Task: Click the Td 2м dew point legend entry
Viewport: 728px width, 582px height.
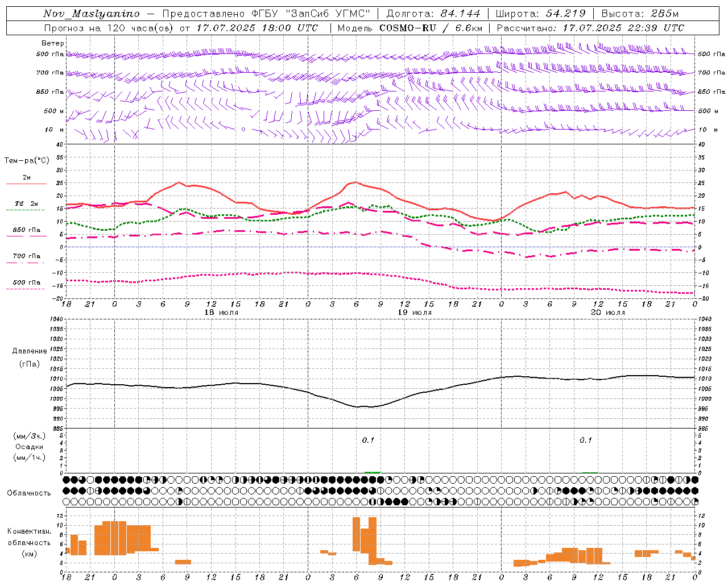Action: click(x=26, y=203)
